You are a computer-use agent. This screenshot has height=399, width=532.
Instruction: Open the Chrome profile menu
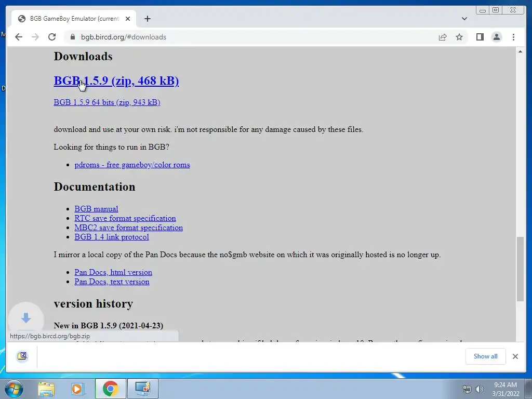pos(496,37)
